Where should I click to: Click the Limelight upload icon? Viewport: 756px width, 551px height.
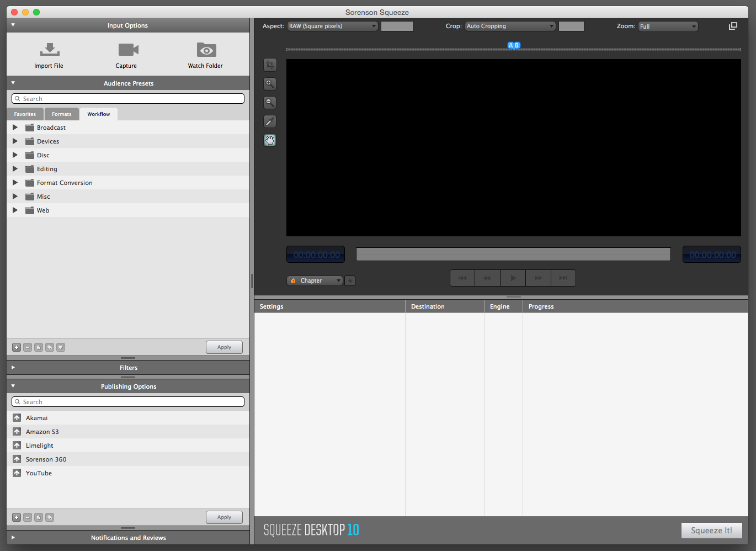[17, 446]
